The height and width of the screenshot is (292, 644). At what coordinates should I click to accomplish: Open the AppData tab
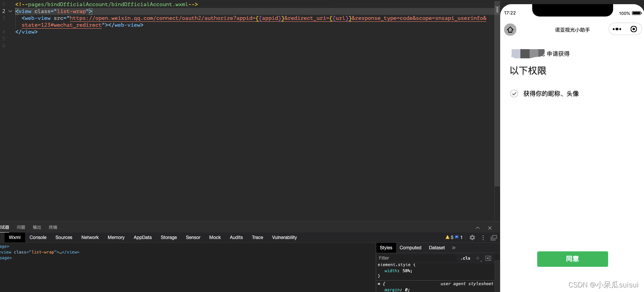coord(143,237)
